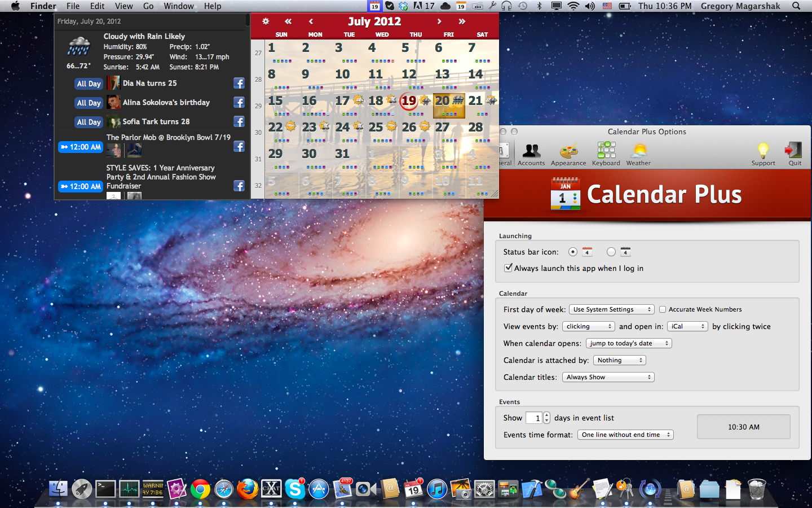Image resolution: width=812 pixels, height=508 pixels.
Task: Open the Help menu
Action: tap(213, 6)
